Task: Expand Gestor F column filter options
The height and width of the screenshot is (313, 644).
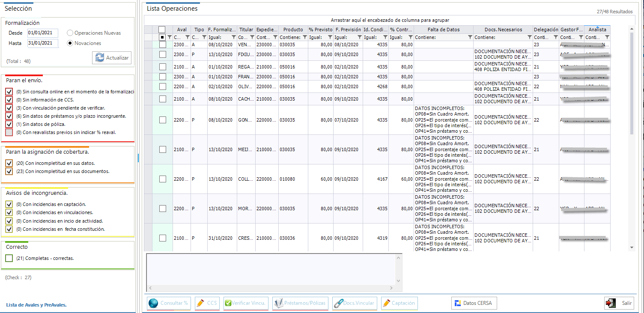Action: 581,37
